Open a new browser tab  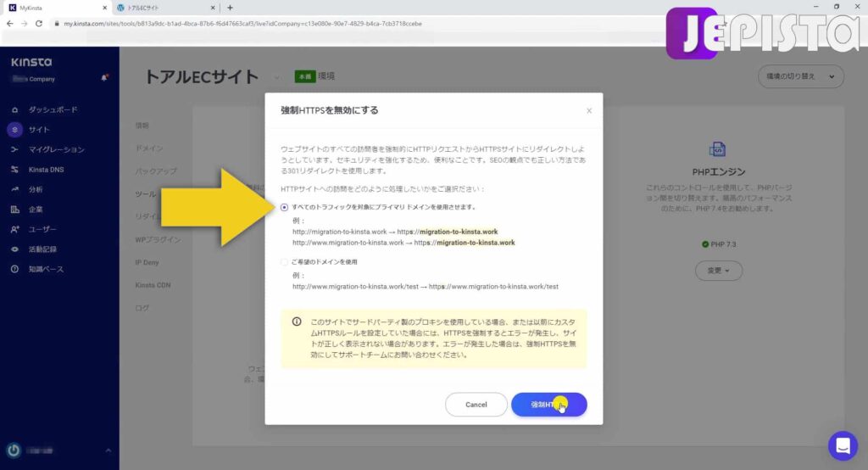point(230,8)
